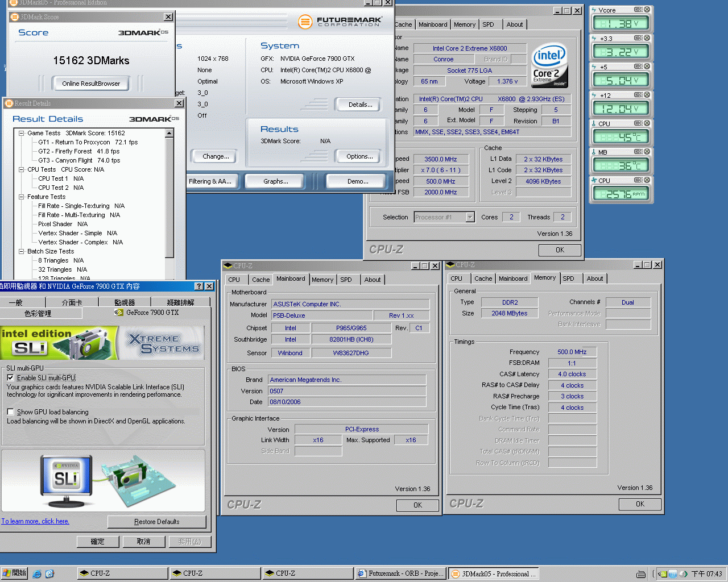Collapse the Batch Size Tests tree node
This screenshot has width=728, height=582.
21,251
